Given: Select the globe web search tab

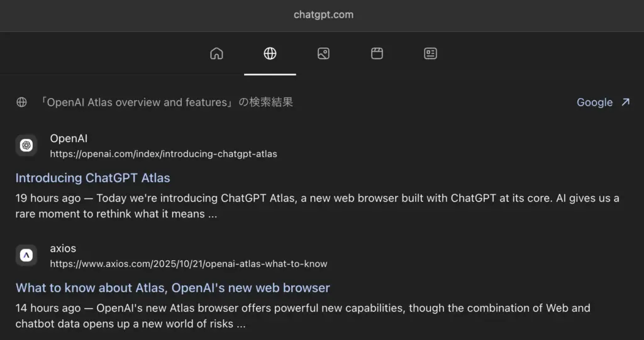Looking at the screenshot, I should [270, 53].
